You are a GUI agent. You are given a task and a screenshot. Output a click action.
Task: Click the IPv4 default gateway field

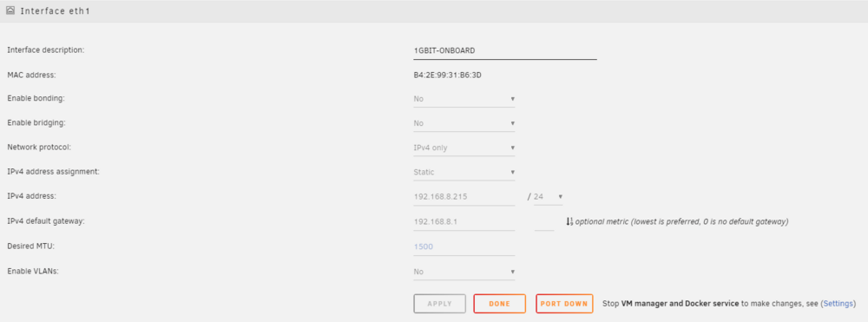click(464, 222)
